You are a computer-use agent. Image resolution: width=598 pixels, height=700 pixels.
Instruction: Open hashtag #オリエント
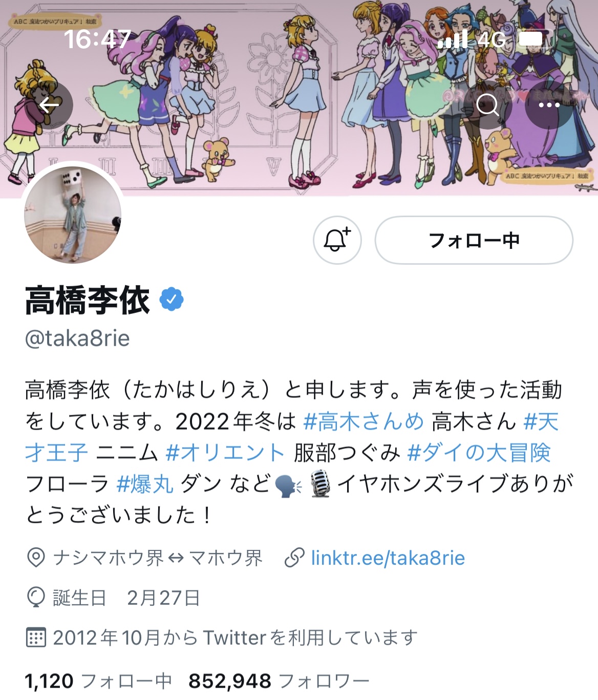pyautogui.click(x=225, y=453)
